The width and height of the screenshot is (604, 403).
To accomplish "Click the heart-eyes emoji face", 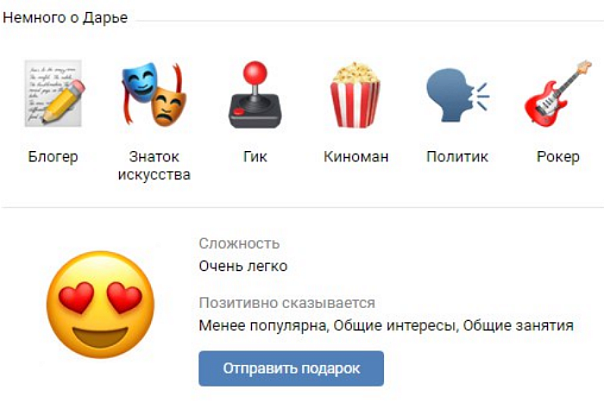I will click(100, 304).
